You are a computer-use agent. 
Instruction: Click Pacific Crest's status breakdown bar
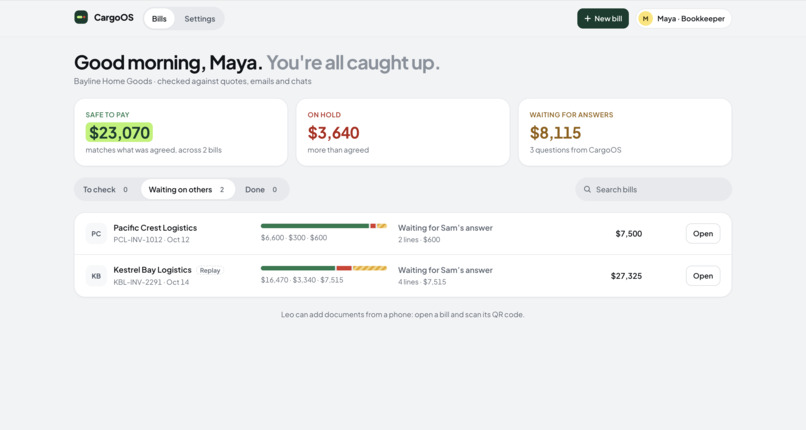pos(324,226)
